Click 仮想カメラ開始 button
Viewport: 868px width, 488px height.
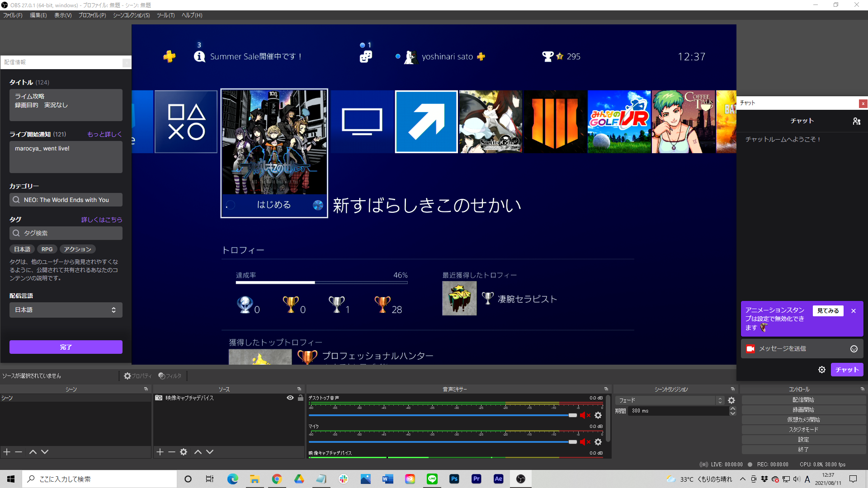click(x=803, y=420)
